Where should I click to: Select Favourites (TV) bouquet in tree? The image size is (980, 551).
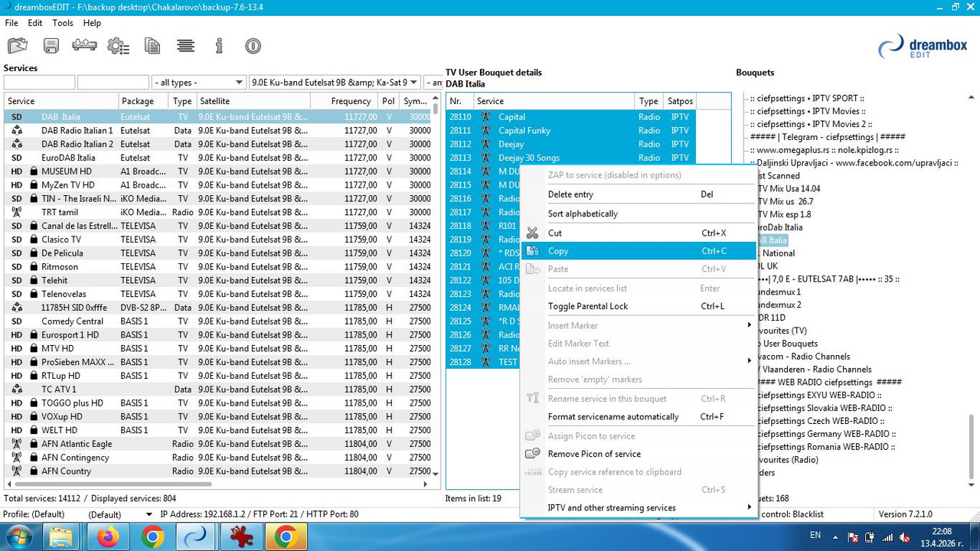(x=782, y=331)
